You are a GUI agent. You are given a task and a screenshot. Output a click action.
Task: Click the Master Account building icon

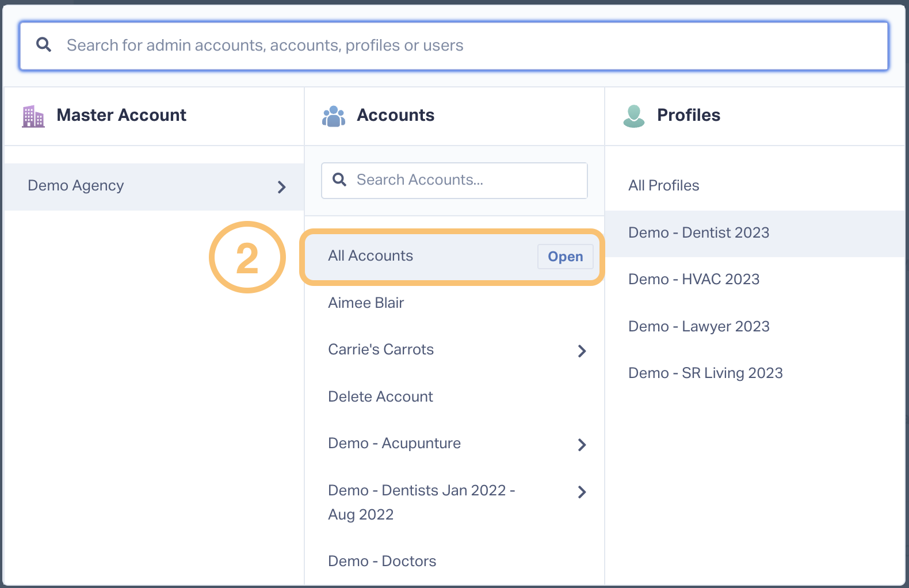(33, 116)
